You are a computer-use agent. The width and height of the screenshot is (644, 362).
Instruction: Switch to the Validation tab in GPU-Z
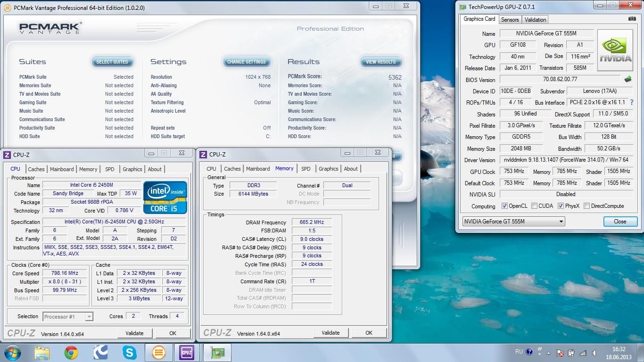(x=535, y=20)
